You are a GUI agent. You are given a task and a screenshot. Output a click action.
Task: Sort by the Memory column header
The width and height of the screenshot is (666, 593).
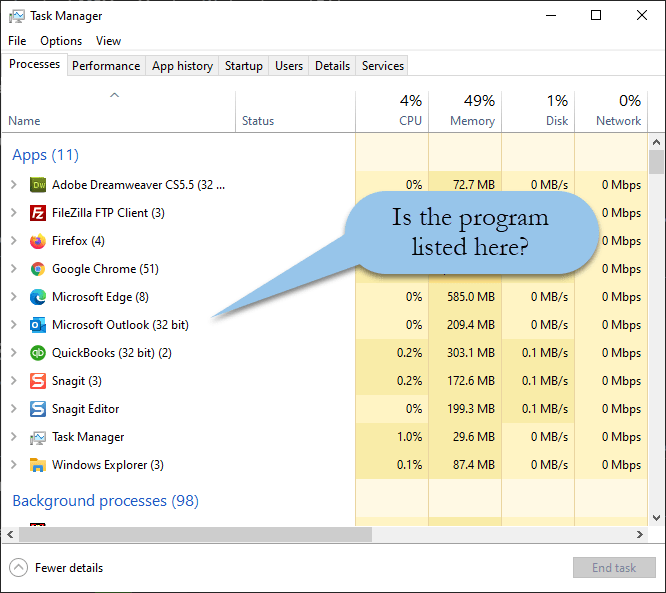click(x=465, y=111)
